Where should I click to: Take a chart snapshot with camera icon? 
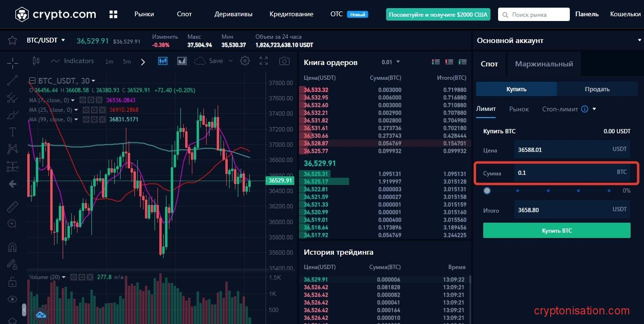pyautogui.click(x=284, y=61)
